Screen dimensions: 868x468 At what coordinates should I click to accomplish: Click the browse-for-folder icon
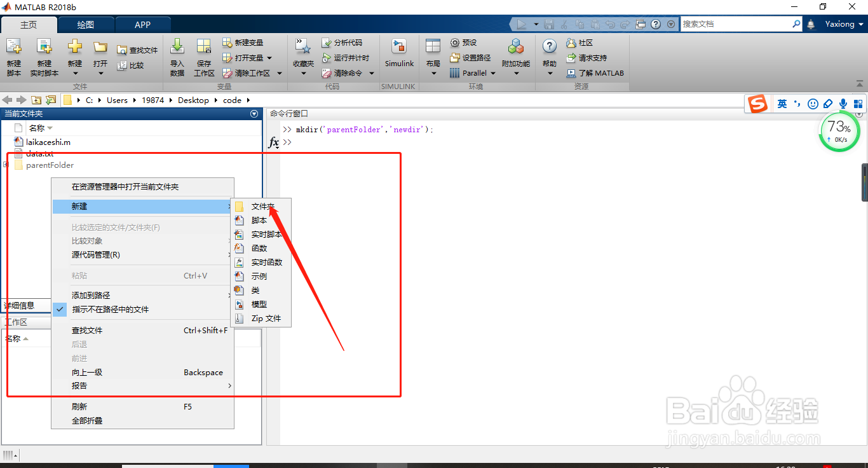51,100
